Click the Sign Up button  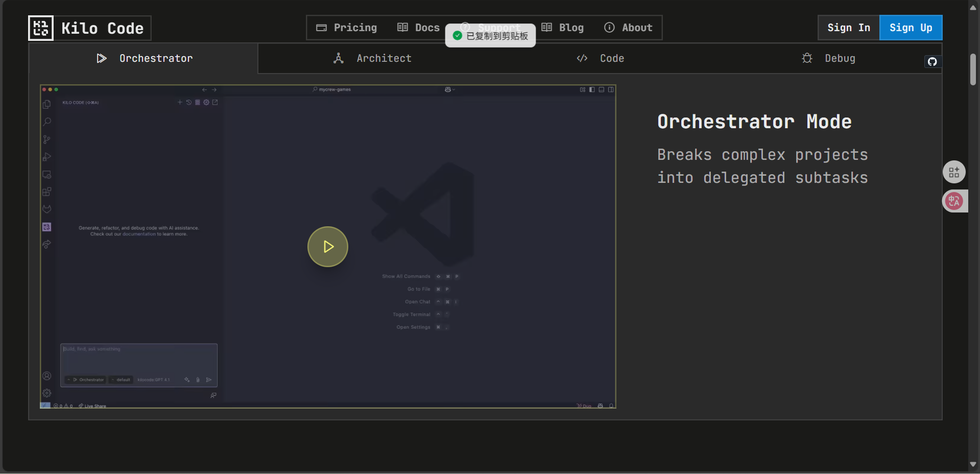911,28
